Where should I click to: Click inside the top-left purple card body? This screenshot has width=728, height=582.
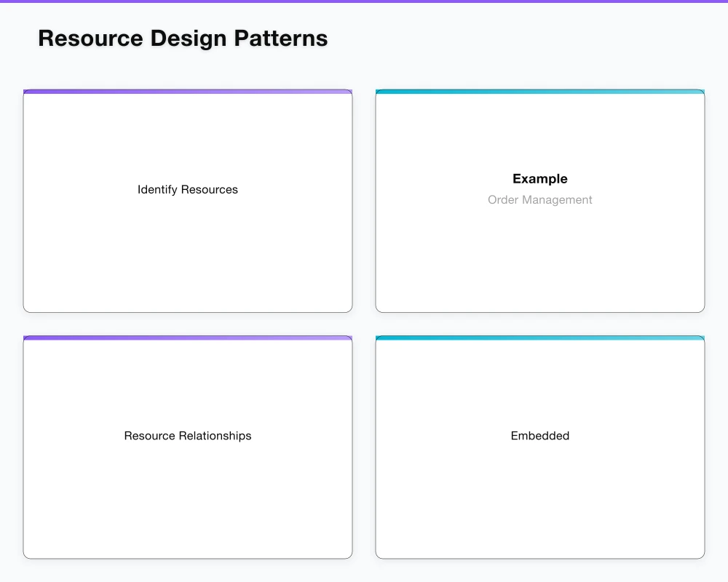(x=188, y=255)
